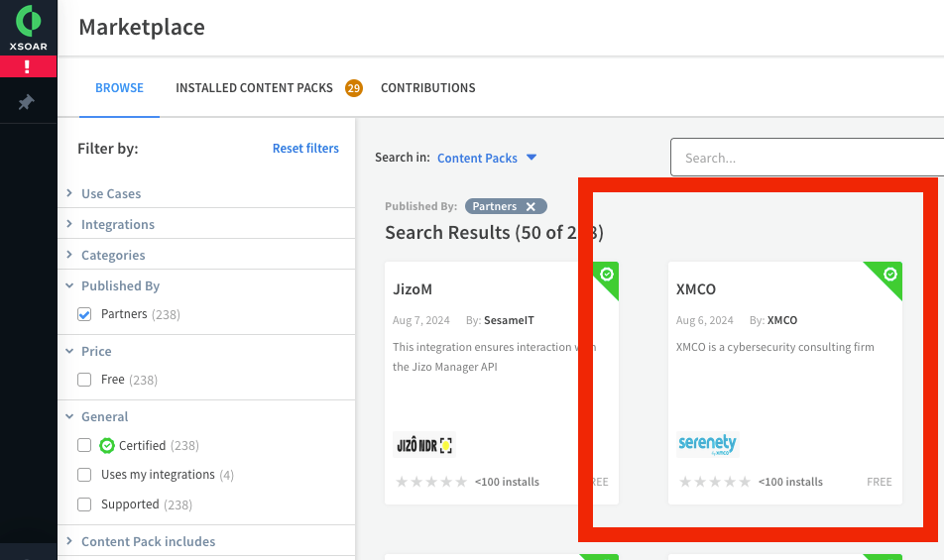Tick the Uses my integrations checkbox
Image resolution: width=944 pixels, height=560 pixels.
(x=84, y=475)
